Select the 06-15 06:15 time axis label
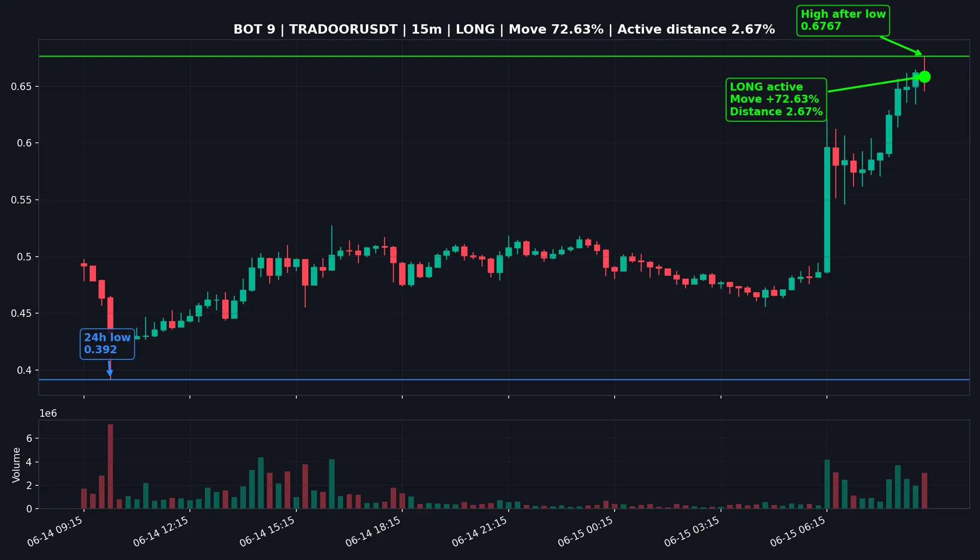The width and height of the screenshot is (980, 560). pos(798,532)
